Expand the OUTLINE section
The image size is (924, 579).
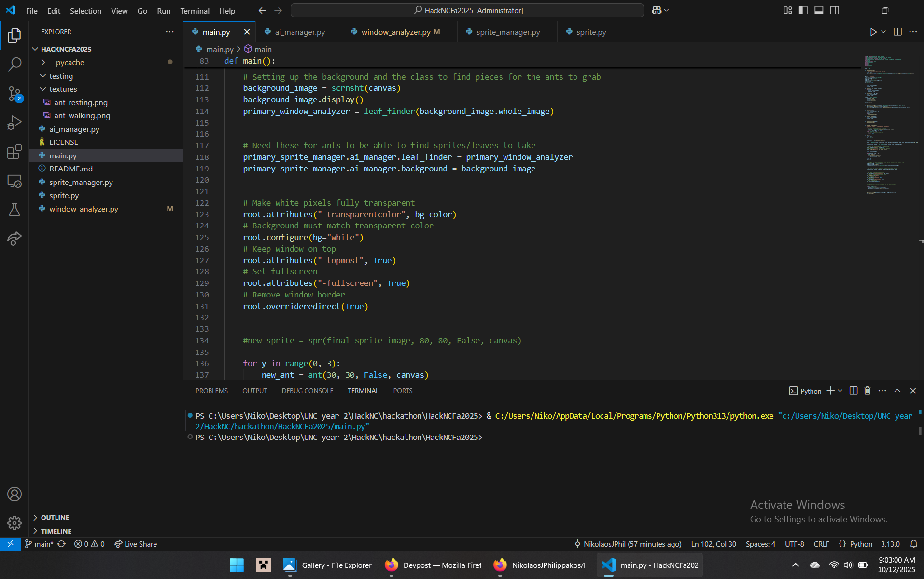point(55,518)
